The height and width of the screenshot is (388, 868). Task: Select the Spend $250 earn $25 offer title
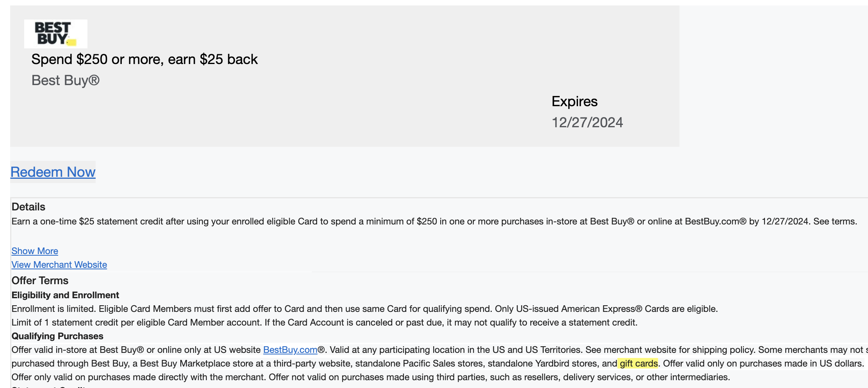144,59
